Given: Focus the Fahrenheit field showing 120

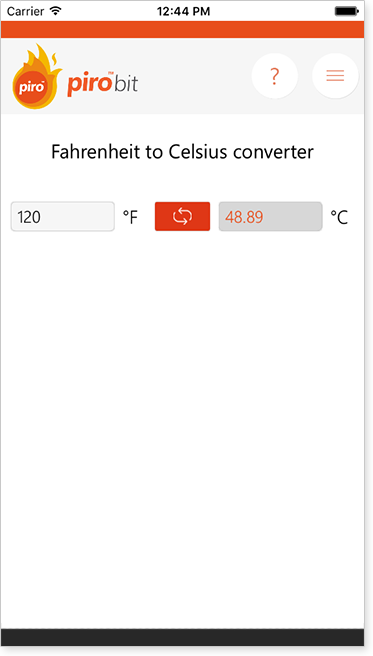Looking at the screenshot, I should pyautogui.click(x=63, y=217).
